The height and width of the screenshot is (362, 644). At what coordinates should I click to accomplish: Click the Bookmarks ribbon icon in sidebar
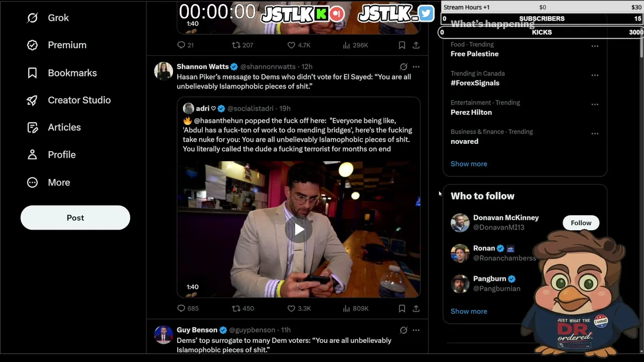coord(32,73)
